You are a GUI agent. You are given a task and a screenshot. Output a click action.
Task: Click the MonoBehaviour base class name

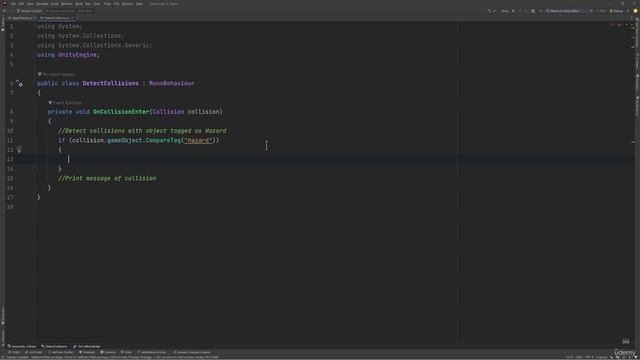click(171, 83)
